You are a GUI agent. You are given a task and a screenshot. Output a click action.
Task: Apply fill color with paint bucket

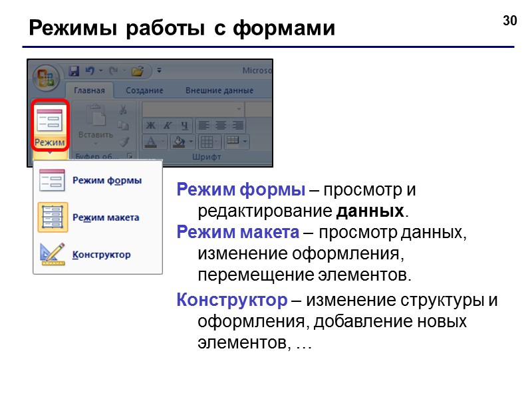point(179,142)
